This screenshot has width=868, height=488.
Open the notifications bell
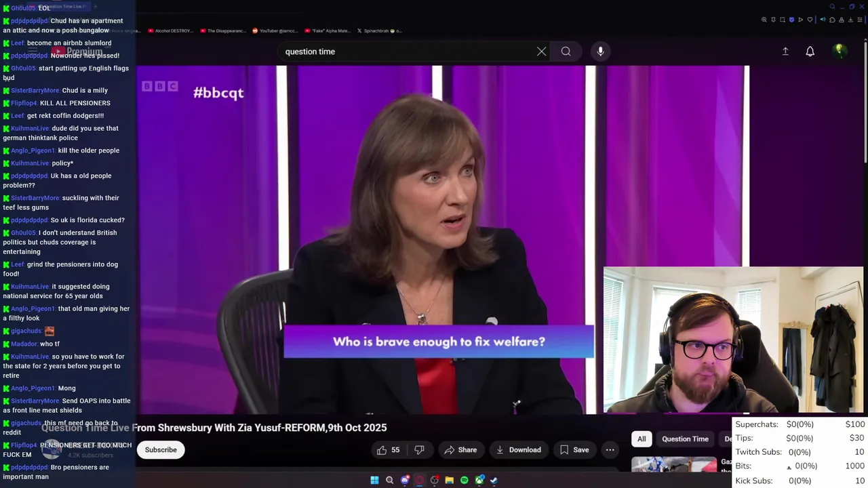coord(810,52)
